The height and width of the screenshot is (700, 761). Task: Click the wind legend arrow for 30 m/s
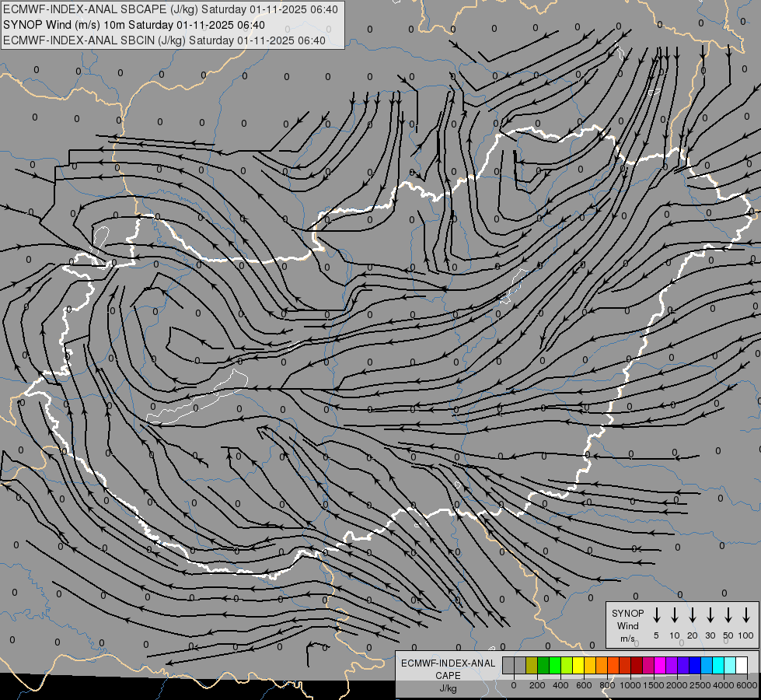pos(710,615)
